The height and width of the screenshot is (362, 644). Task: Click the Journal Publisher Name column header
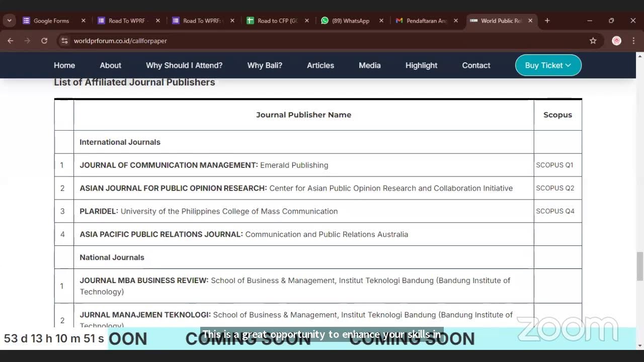pyautogui.click(x=304, y=115)
